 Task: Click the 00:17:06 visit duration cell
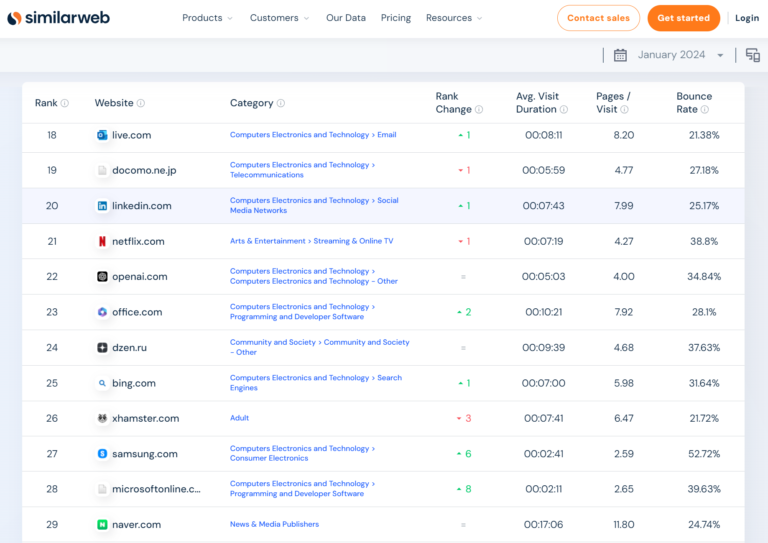point(543,524)
